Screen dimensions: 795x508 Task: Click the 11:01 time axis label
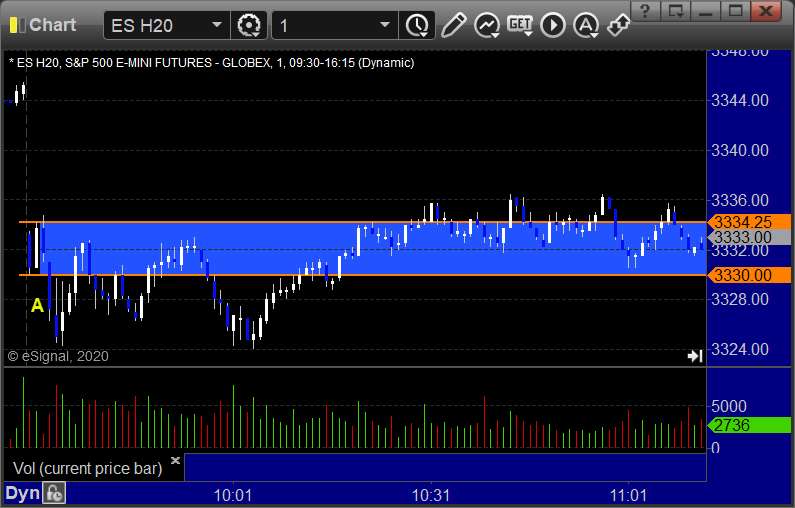[629, 495]
